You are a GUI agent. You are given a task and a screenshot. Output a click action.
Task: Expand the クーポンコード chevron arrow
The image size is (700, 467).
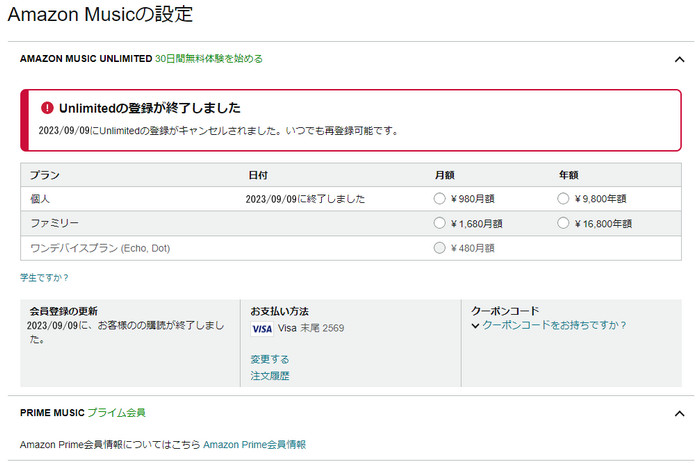[x=475, y=326]
